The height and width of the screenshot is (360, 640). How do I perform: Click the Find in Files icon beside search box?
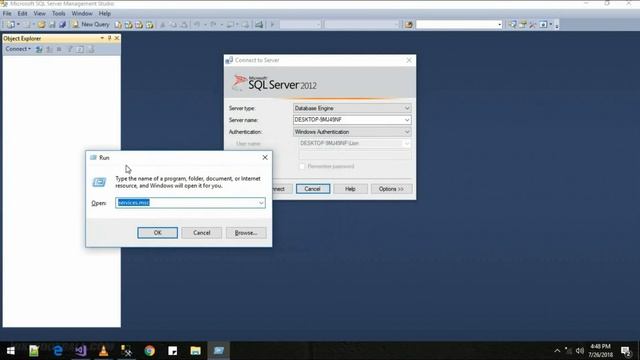409,24
